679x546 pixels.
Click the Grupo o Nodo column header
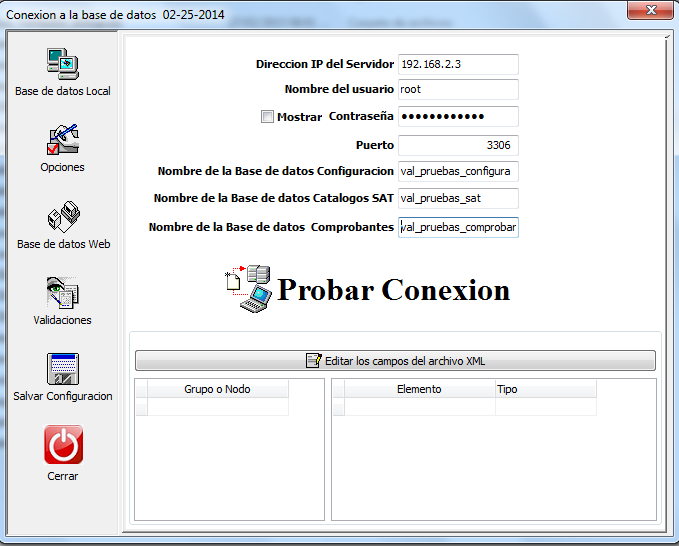(217, 389)
